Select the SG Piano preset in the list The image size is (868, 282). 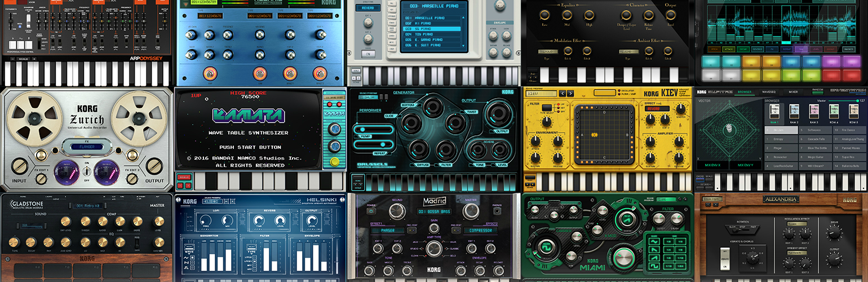(432, 28)
